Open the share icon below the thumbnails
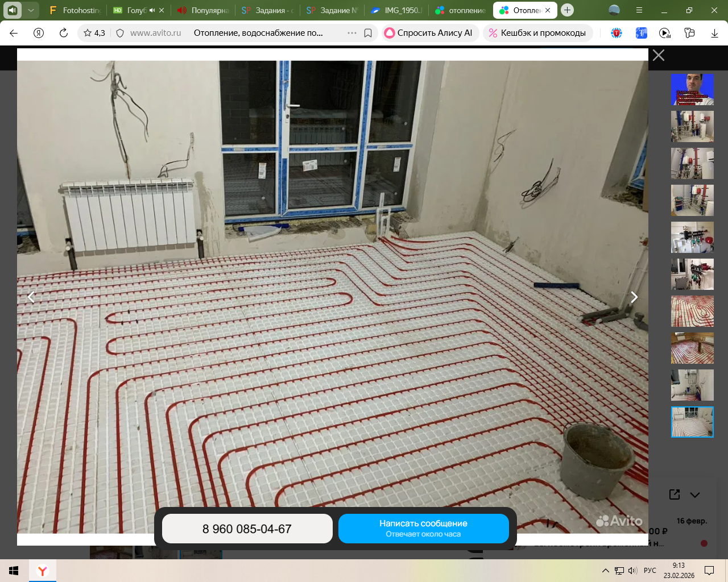 point(675,494)
